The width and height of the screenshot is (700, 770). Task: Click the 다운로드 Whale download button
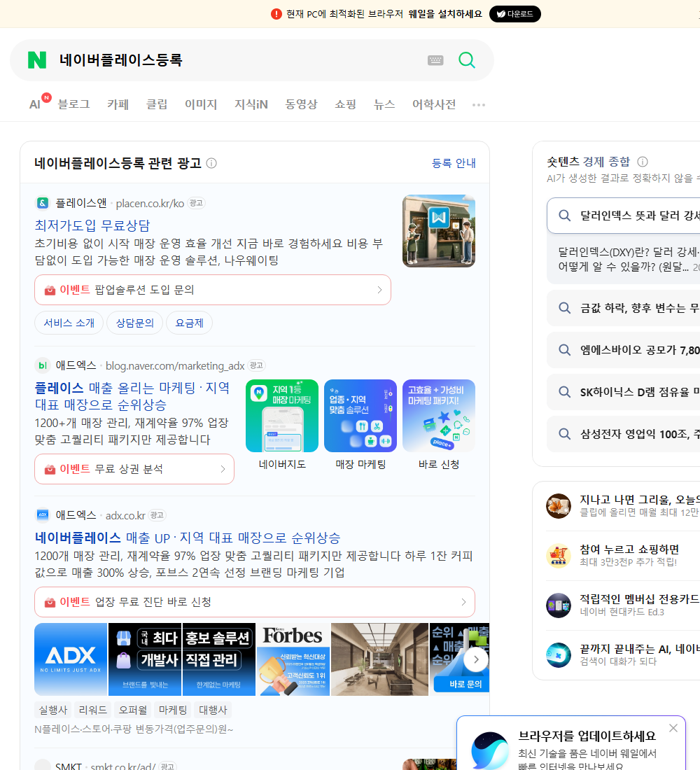coord(514,14)
